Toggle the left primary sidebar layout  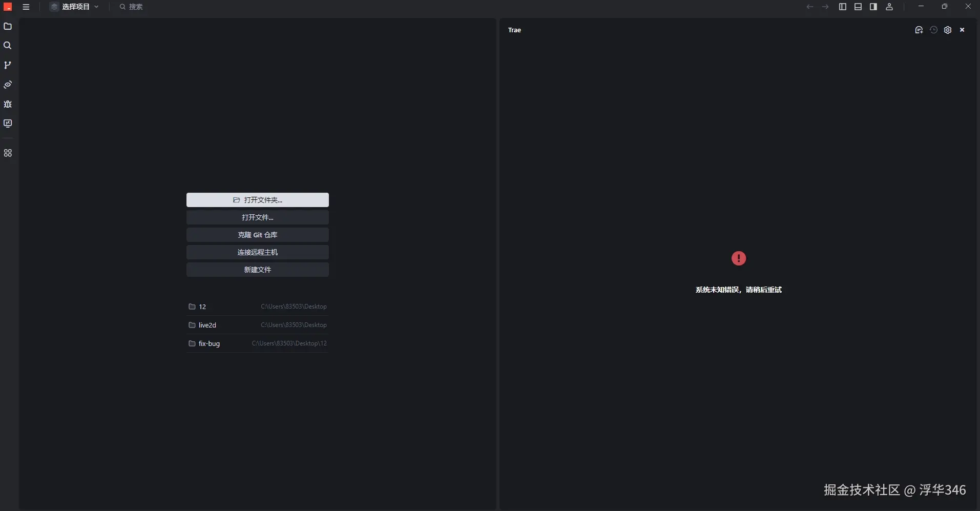(x=842, y=7)
